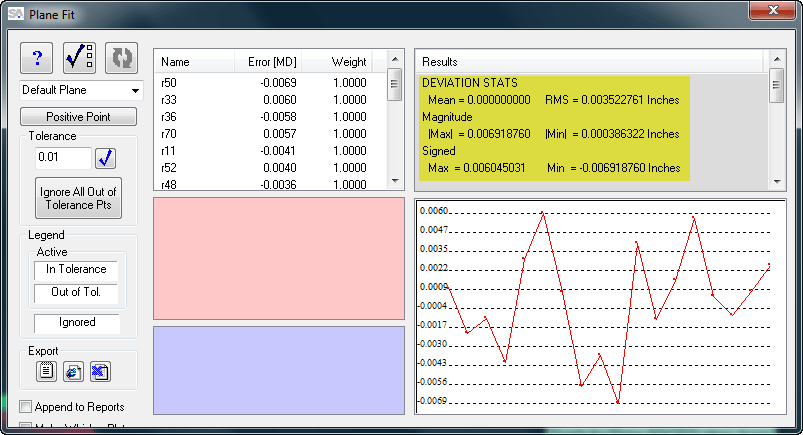Click Results panel scrollbar down arrow
The image size is (803, 435).
click(777, 181)
